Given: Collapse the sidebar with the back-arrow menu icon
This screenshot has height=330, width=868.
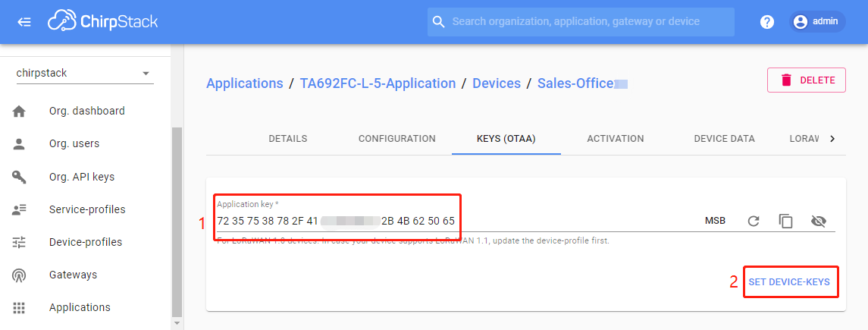Looking at the screenshot, I should 24,22.
